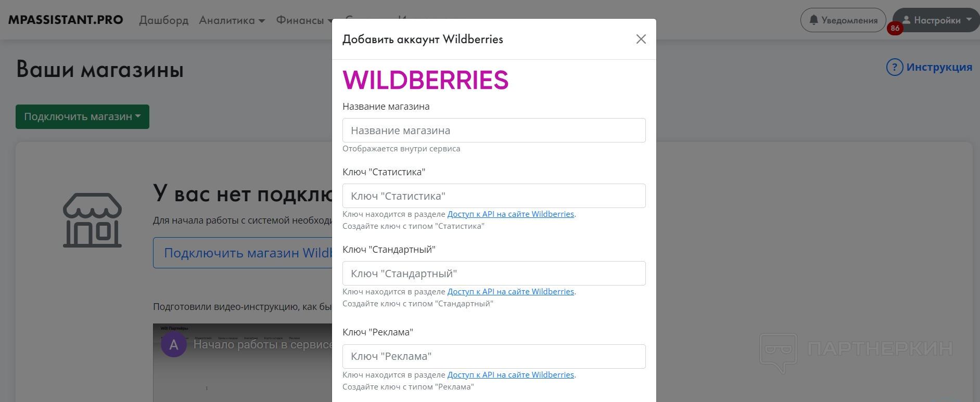Click the question mark help icon
The image size is (980, 402).
pyautogui.click(x=894, y=67)
